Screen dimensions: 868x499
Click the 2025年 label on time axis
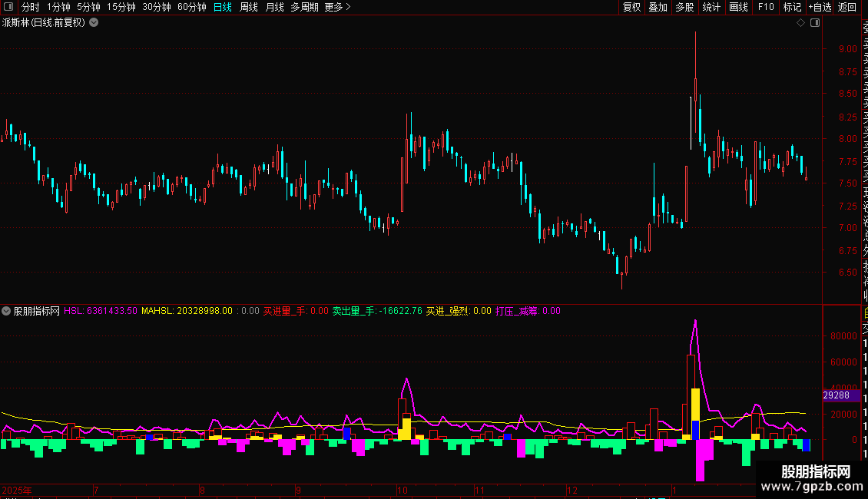pyautogui.click(x=17, y=490)
